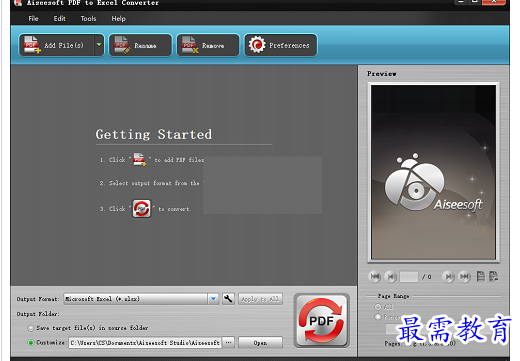
Task: Click the Getting Started heading
Action: click(x=154, y=134)
